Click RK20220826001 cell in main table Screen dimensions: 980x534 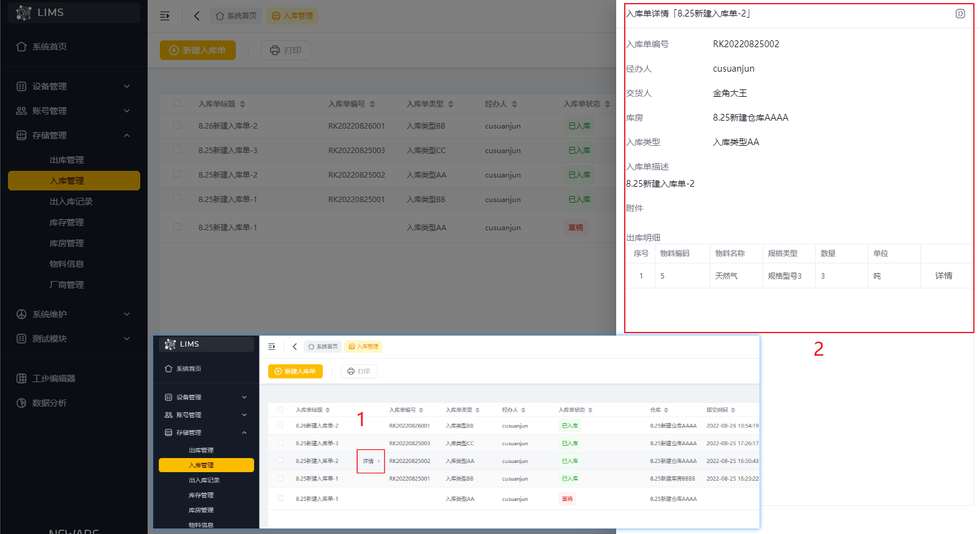click(356, 126)
